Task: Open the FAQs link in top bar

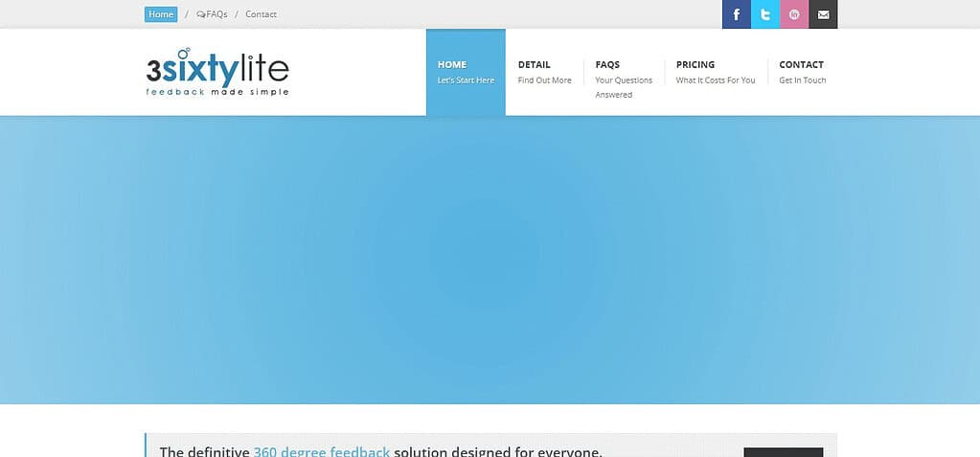Action: point(212,14)
